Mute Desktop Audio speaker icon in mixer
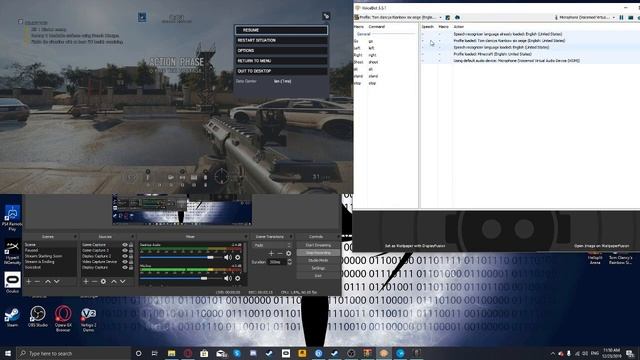This screenshot has width=640, height=360. (228, 258)
